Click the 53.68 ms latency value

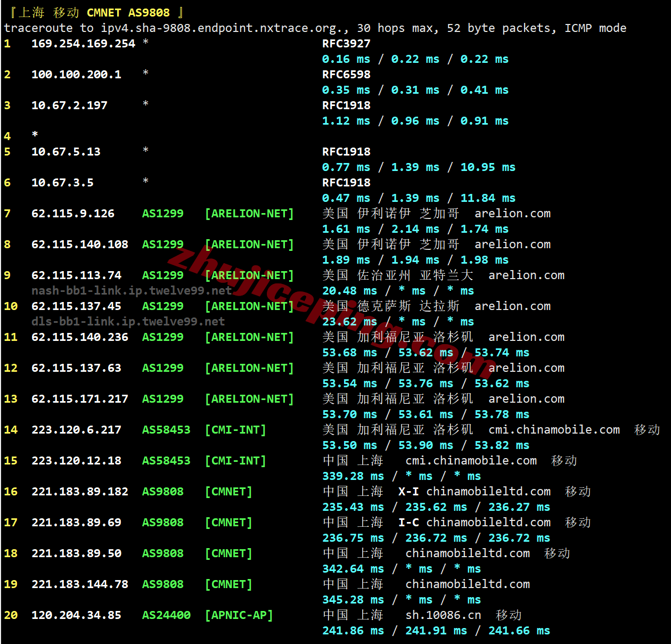point(350,353)
